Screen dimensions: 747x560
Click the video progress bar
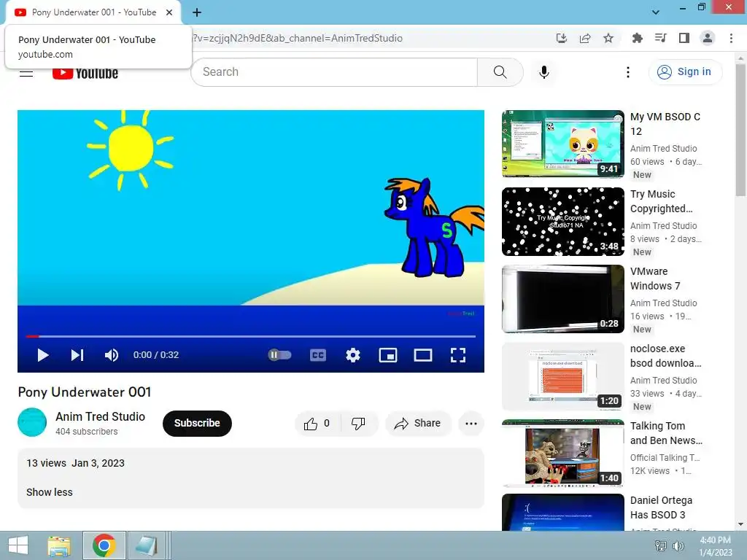click(x=251, y=336)
